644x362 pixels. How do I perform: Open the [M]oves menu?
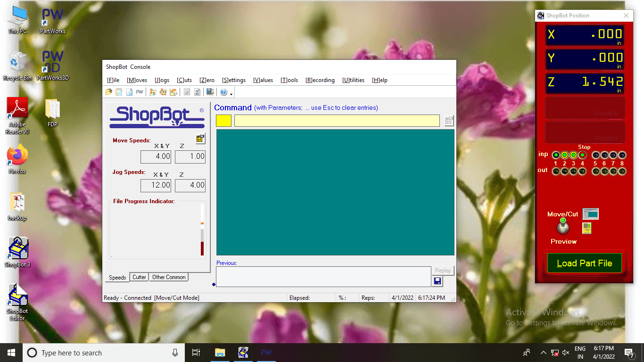pyautogui.click(x=137, y=80)
